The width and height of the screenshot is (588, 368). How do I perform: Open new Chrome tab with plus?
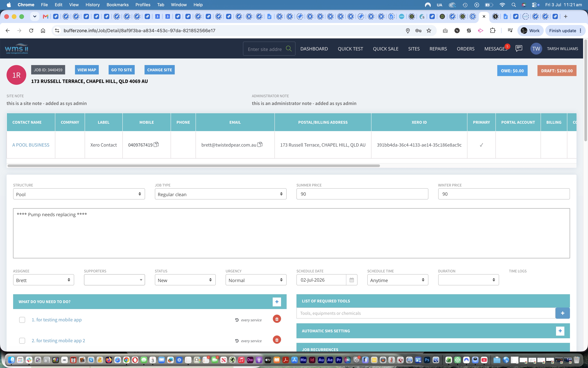[x=566, y=16]
